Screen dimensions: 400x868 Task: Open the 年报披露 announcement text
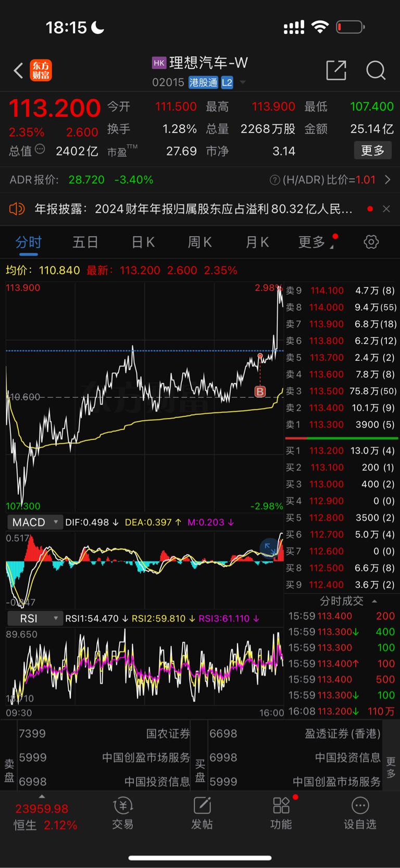click(194, 209)
